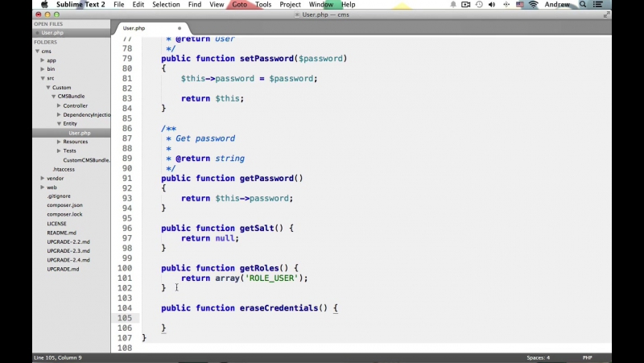Open the volume speaker icon
This screenshot has height=363, width=644.
coord(492,5)
